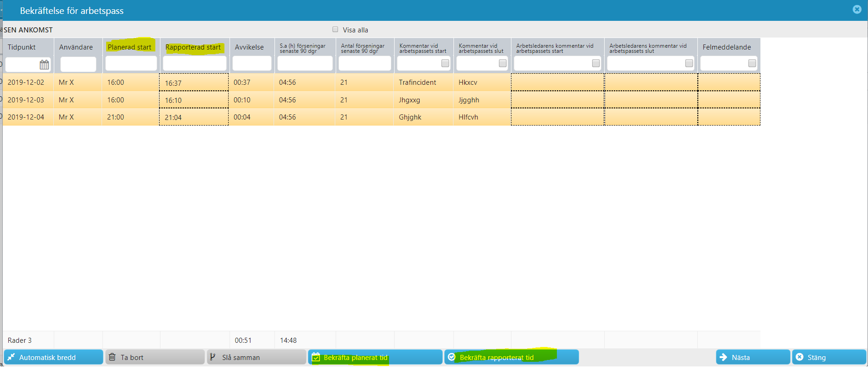Click the Jjgghh comment cell
The image size is (868, 372).
(482, 100)
